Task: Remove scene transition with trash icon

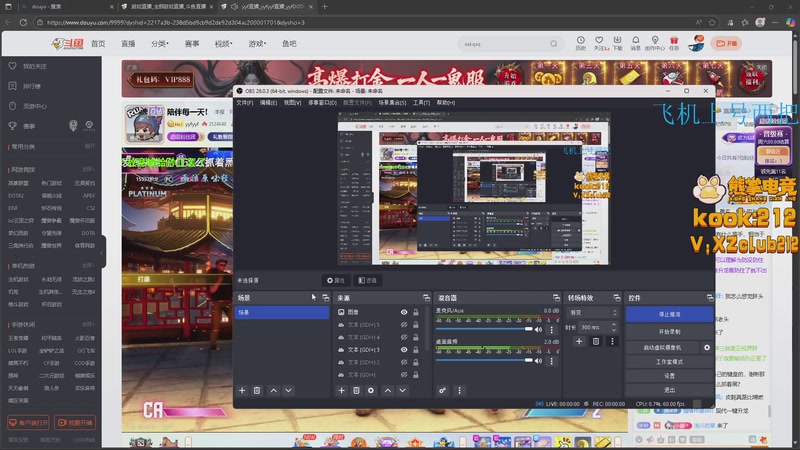Action: (595, 341)
